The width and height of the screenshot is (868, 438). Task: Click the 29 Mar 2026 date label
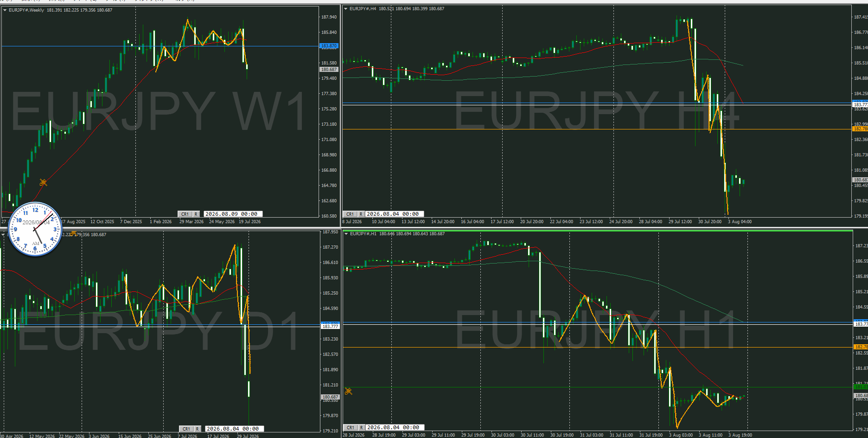[191, 222]
